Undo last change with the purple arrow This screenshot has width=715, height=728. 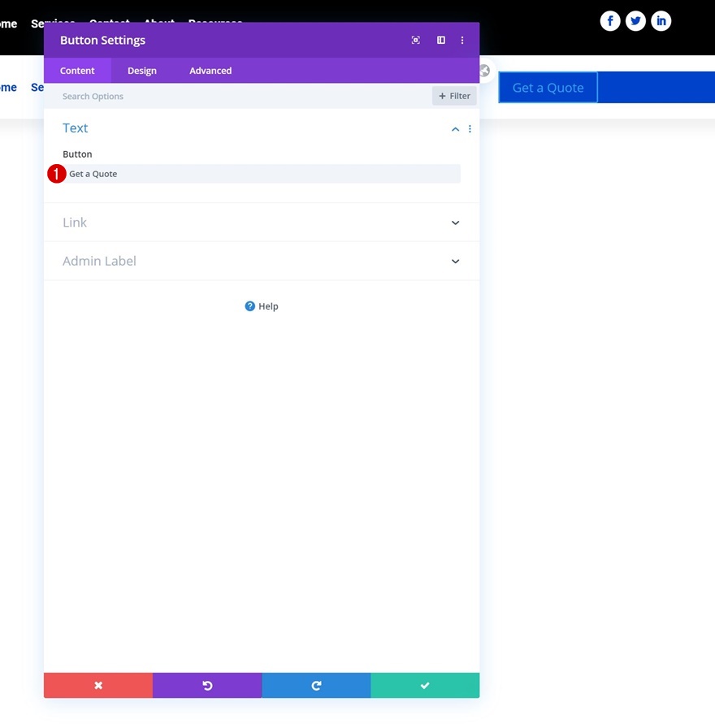click(x=206, y=685)
